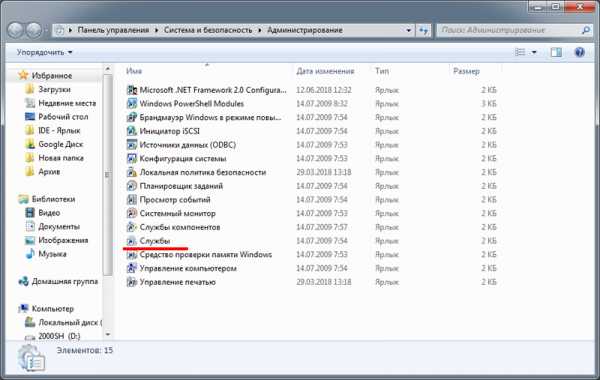Select the Windows PowerShell Modules icon
The width and height of the screenshot is (600, 380).
[131, 103]
